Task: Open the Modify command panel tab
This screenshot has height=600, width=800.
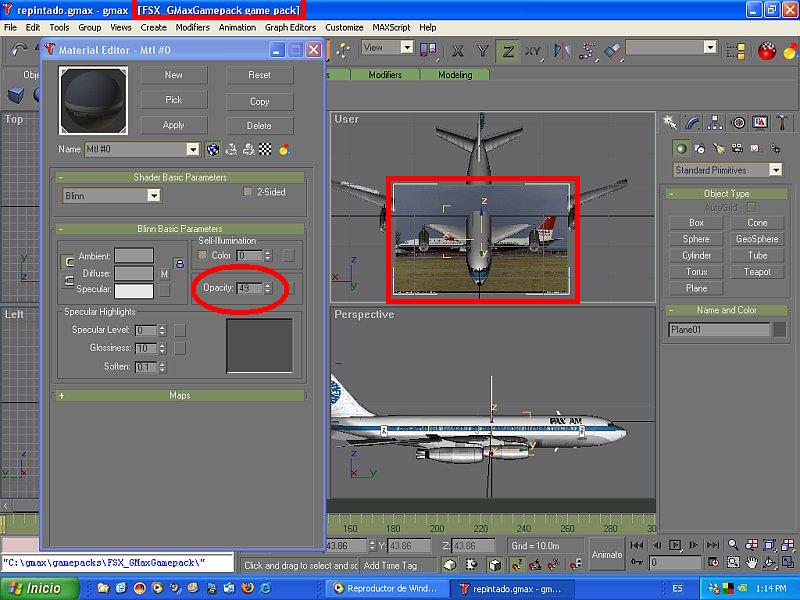Action: pyautogui.click(x=692, y=122)
